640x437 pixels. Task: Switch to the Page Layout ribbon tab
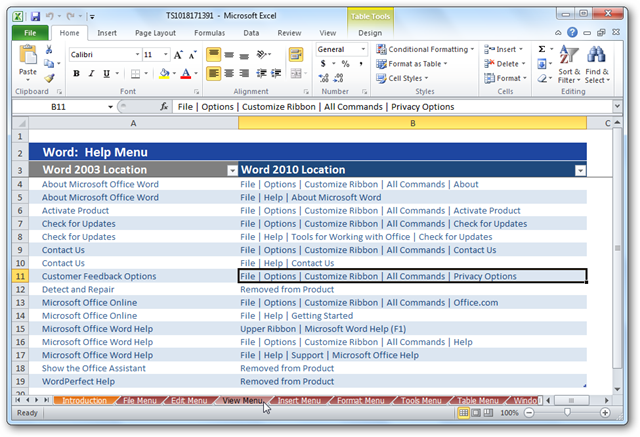pyautogui.click(x=155, y=33)
